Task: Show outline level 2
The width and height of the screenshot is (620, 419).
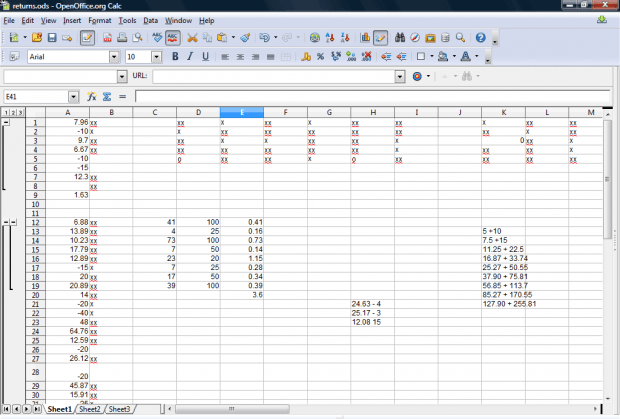Action: click(x=13, y=112)
